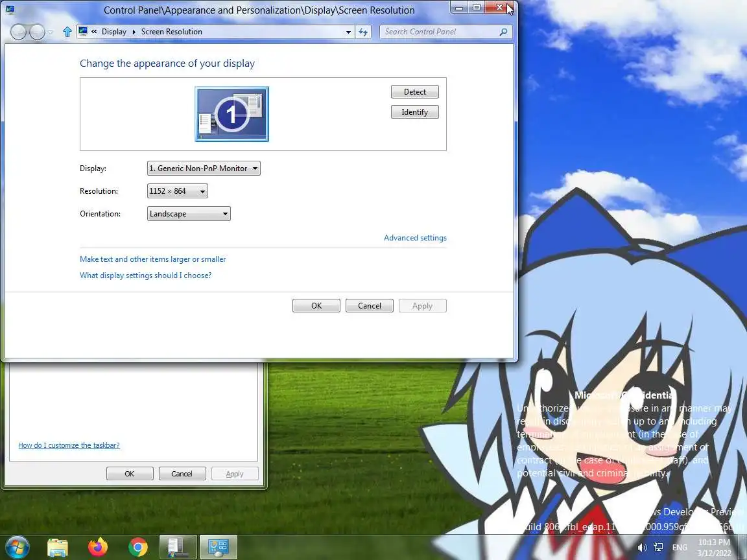Open the clock showing 10:13 PM

(x=714, y=548)
